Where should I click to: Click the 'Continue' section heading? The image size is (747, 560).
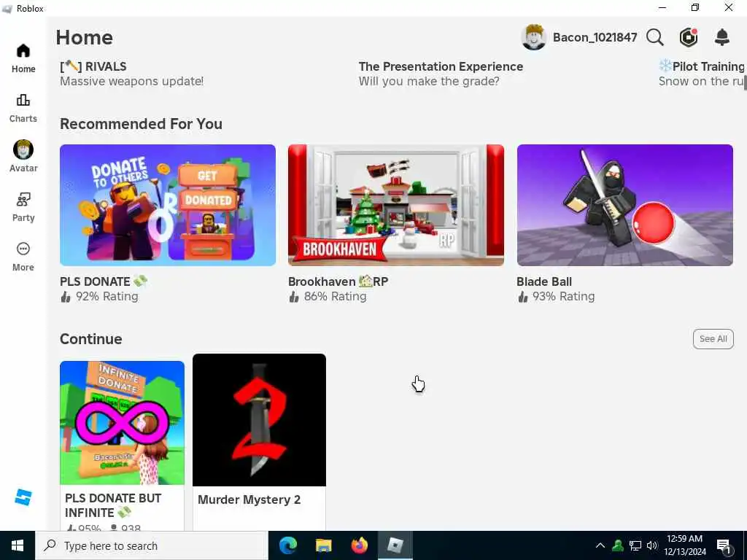point(91,339)
